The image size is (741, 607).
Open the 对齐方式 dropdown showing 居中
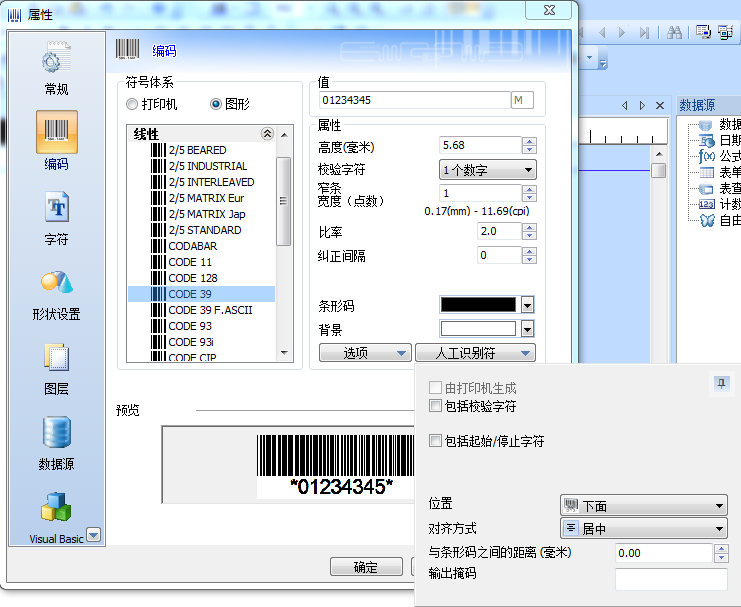pos(644,528)
